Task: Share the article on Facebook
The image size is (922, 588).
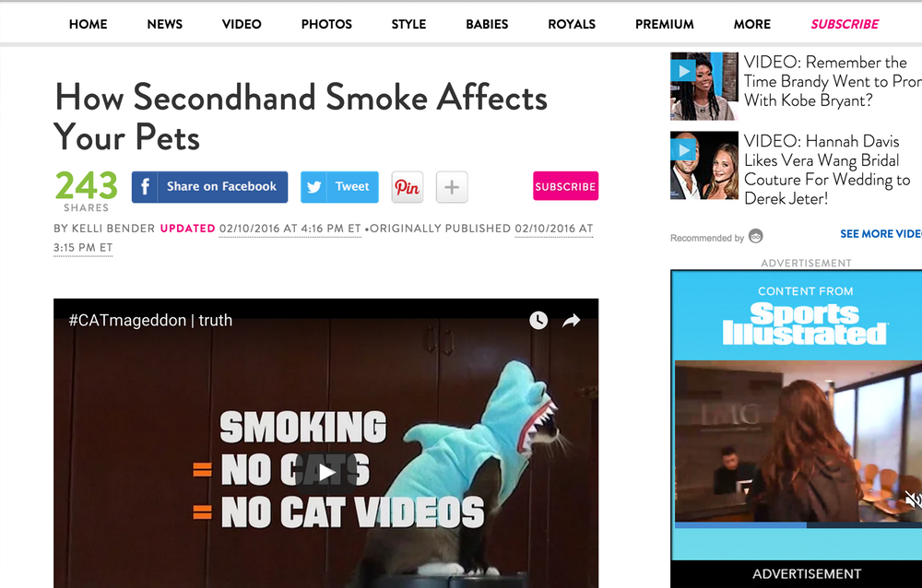Action: (209, 187)
